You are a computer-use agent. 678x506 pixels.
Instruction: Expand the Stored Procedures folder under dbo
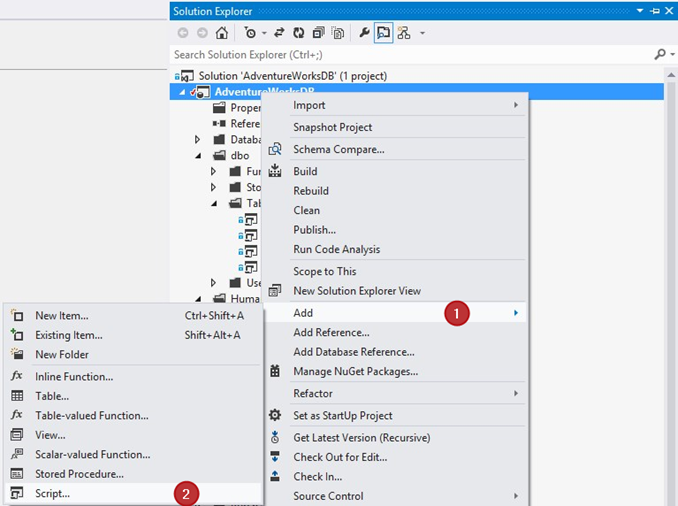tap(213, 187)
